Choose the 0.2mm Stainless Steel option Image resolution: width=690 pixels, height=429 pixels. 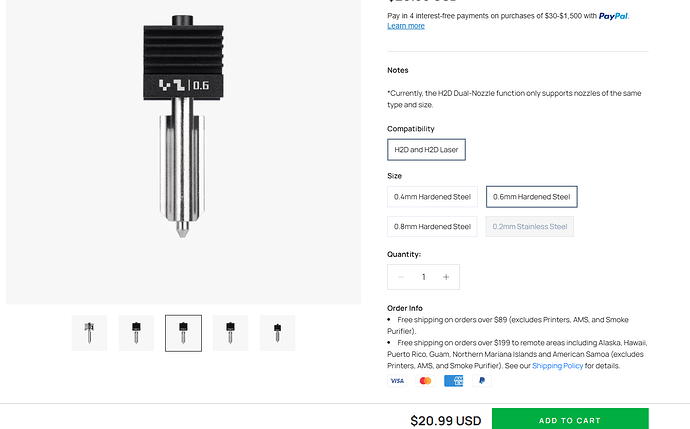tap(529, 227)
